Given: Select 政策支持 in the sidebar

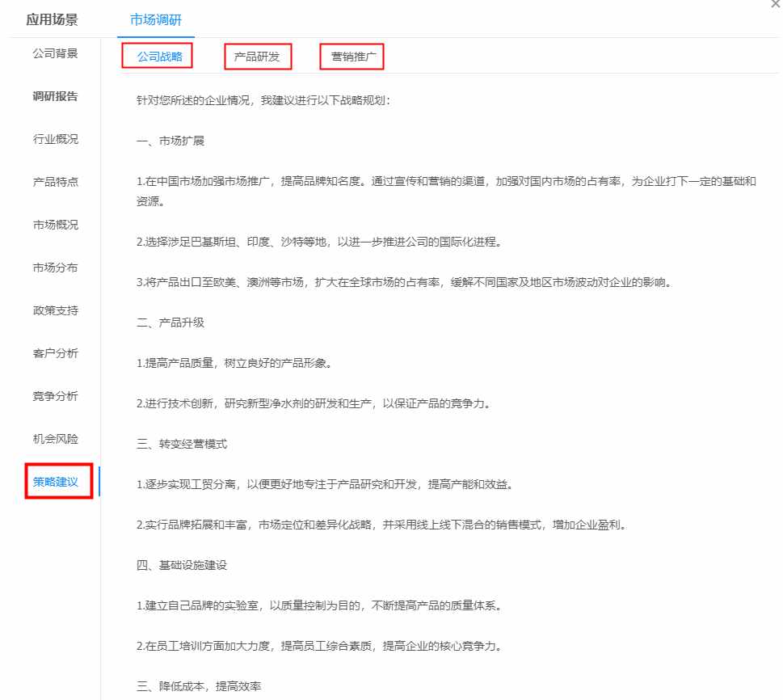Looking at the screenshot, I should coord(56,310).
